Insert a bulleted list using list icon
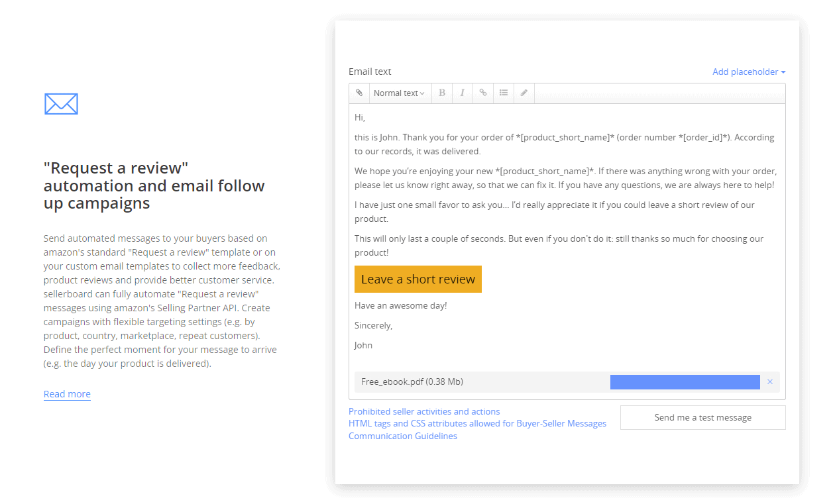This screenshot has width=835, height=504. click(x=504, y=93)
